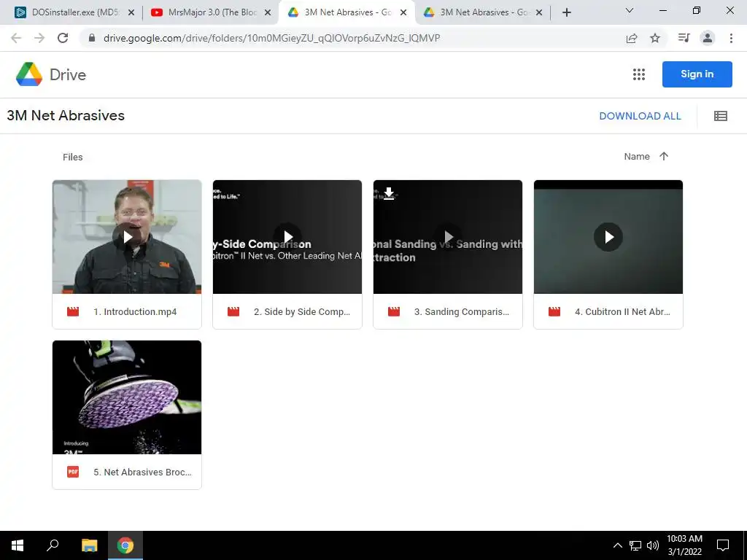Reload the current page

pos(63,38)
